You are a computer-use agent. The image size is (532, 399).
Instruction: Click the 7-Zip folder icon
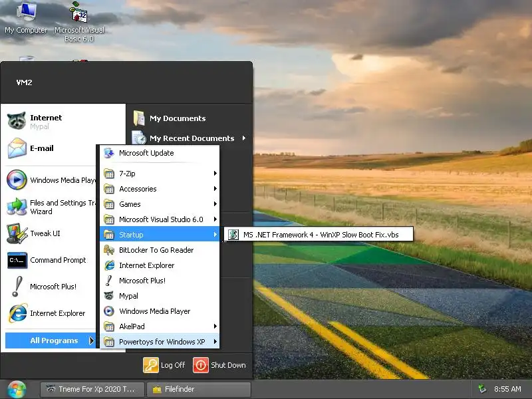tap(109, 174)
